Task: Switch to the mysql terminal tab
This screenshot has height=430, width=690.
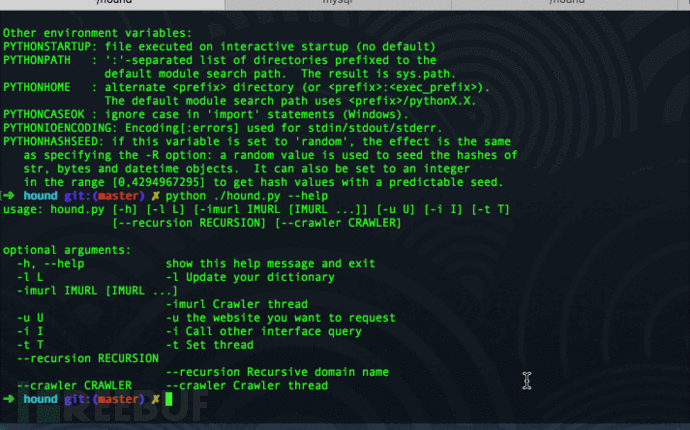Action: click(338, 4)
